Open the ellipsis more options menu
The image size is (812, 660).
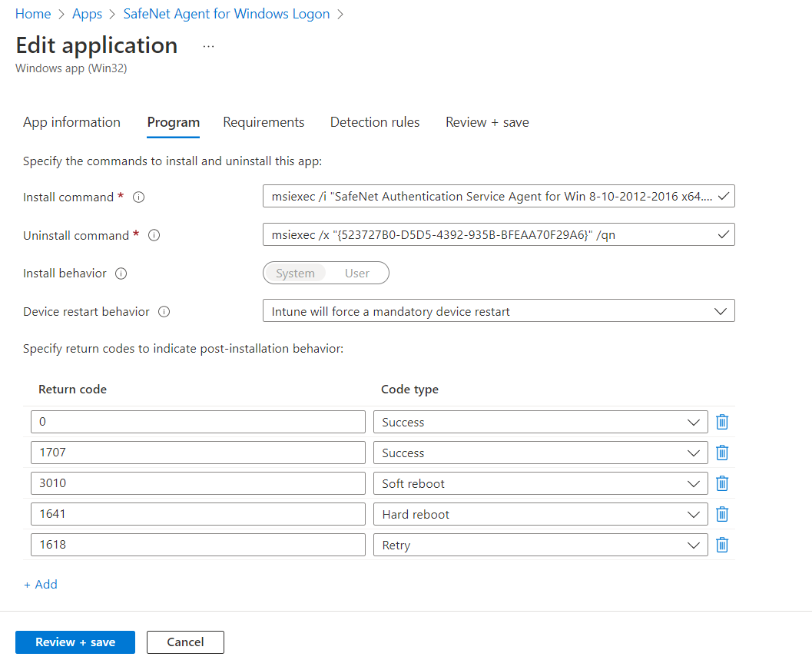[x=208, y=46]
